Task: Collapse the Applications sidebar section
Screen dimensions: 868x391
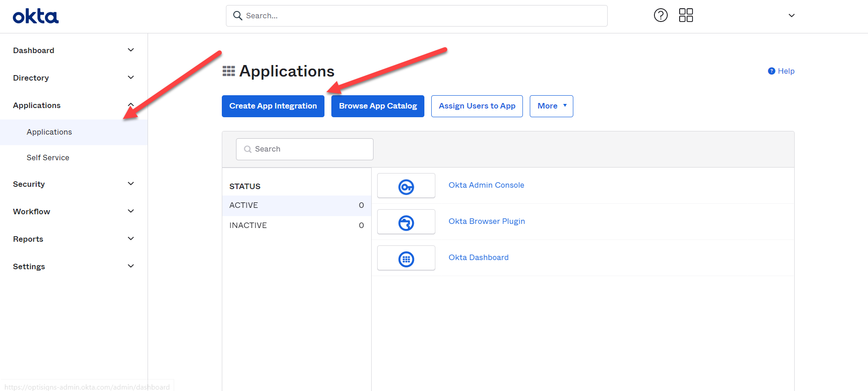Action: click(131, 105)
